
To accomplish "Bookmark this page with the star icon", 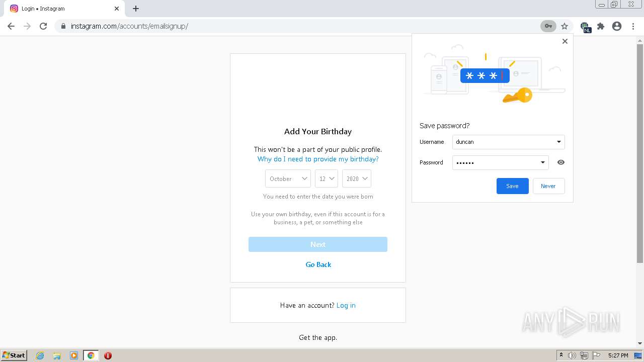I will coord(565,26).
